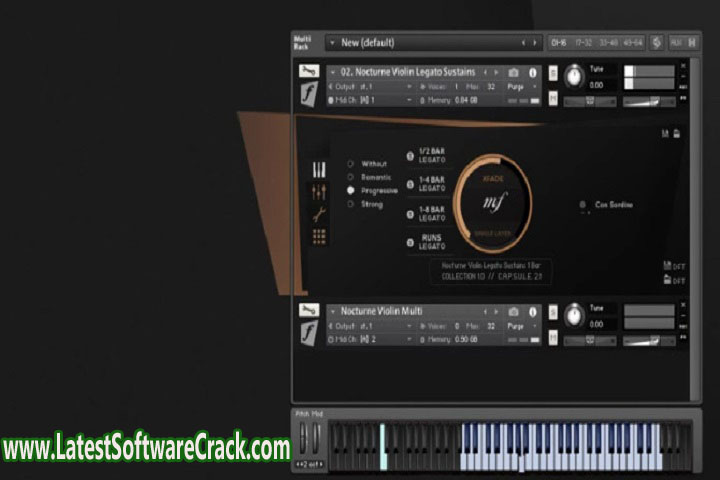
Task: Switch to rack page 17-32
Action: 584,43
